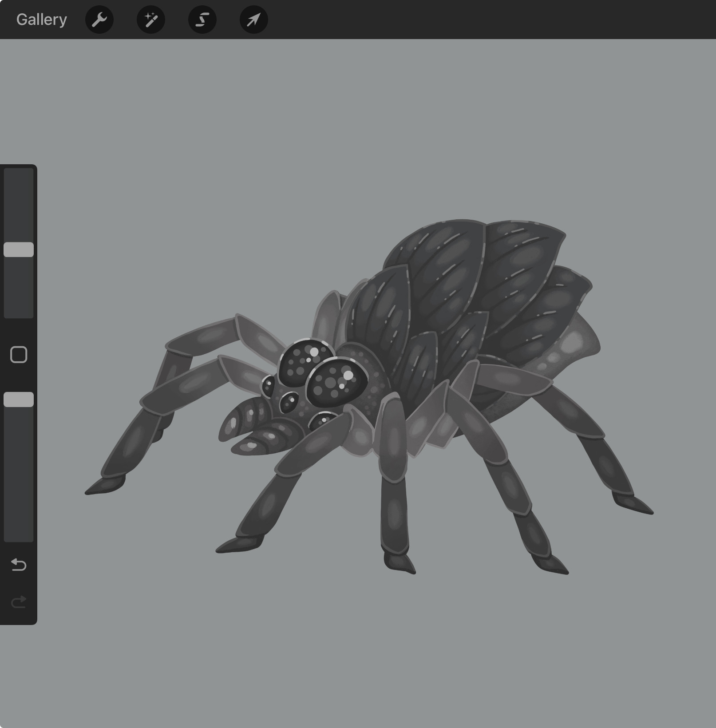Viewport: 716px width, 728px height.
Task: Open the Actions wrench menu
Action: point(99,20)
